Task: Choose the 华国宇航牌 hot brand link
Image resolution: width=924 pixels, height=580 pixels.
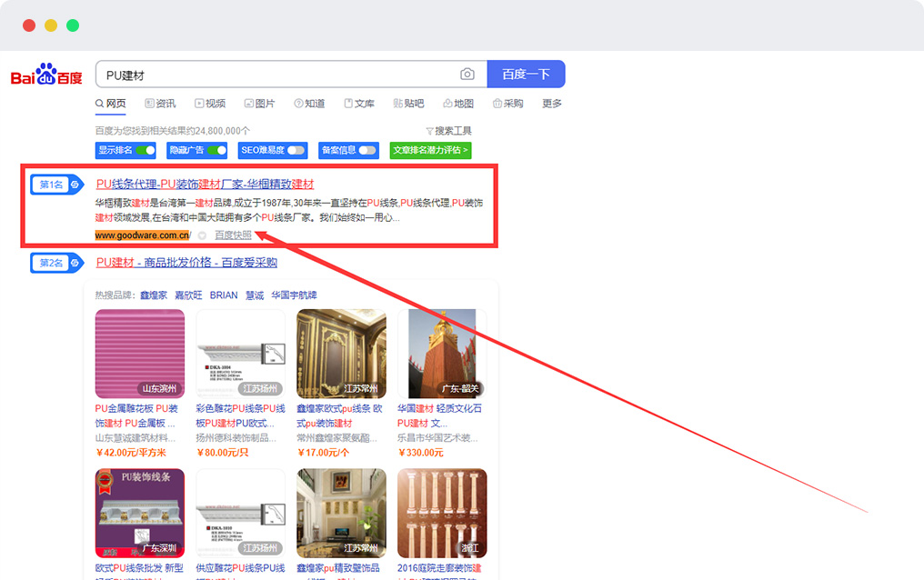Action: tap(294, 295)
